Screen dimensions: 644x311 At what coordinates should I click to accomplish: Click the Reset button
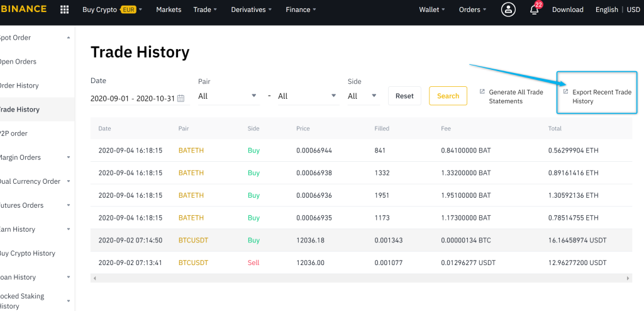click(x=404, y=96)
